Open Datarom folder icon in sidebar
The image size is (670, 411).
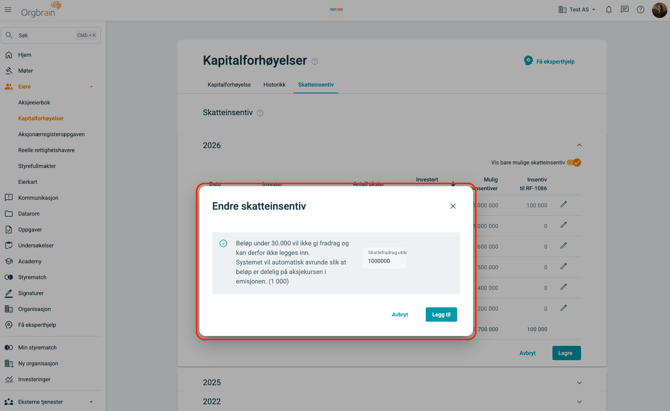[x=9, y=214]
